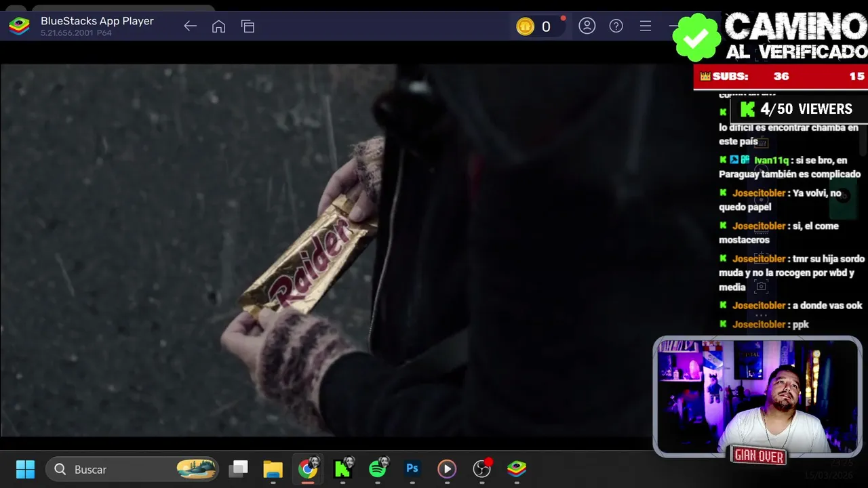
Task: Click the BlueStacks App Player title text
Action: click(x=97, y=21)
